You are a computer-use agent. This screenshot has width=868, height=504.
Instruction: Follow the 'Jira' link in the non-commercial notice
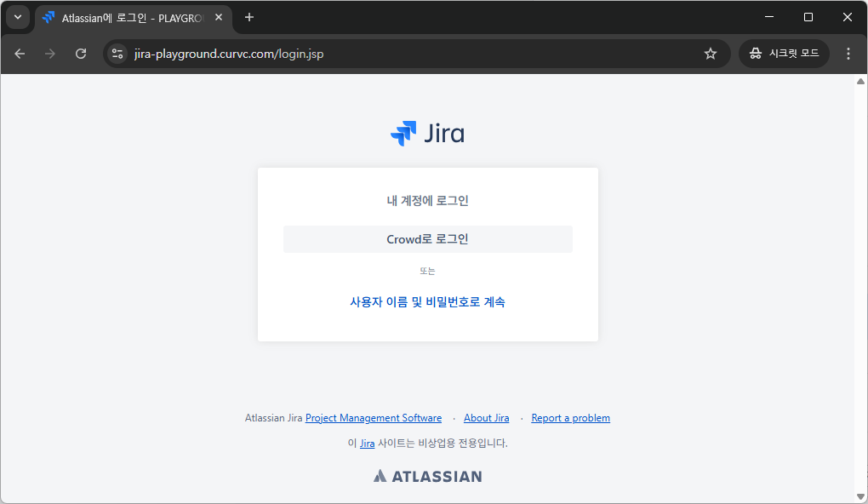[x=367, y=444]
